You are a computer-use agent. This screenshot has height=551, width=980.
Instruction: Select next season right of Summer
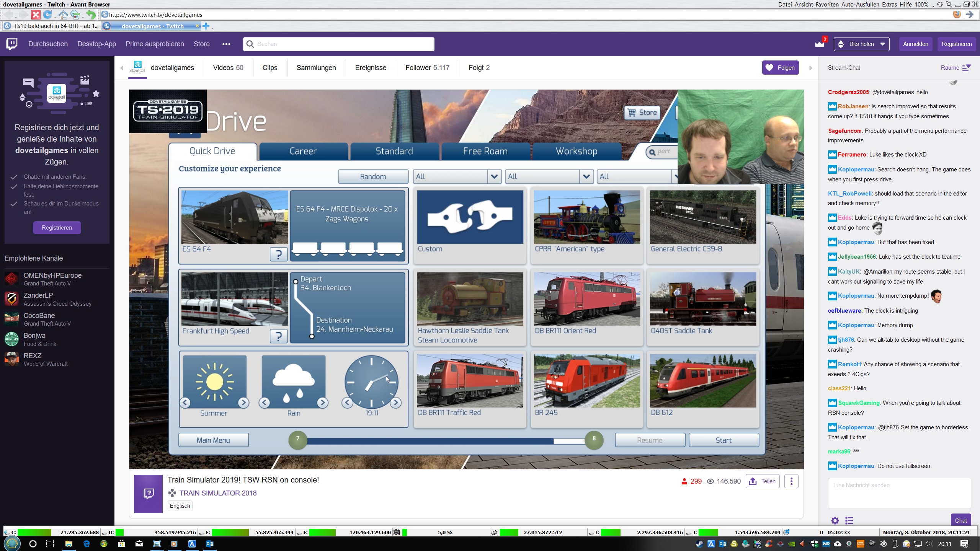[243, 403]
